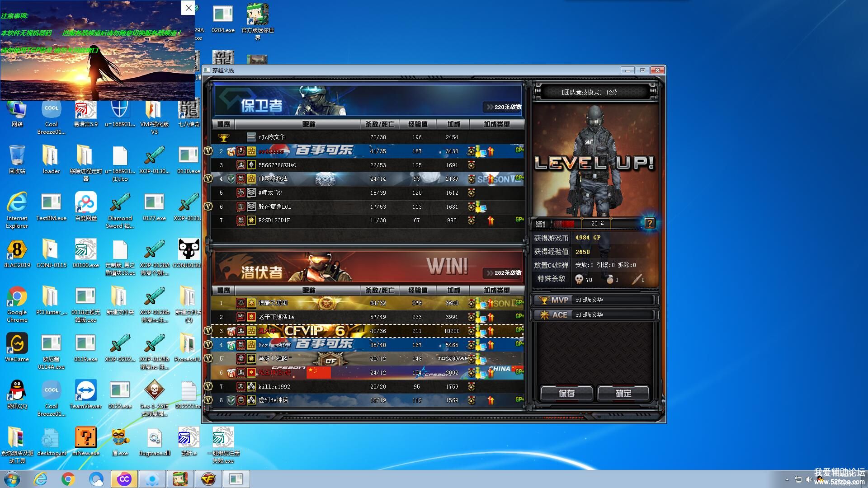
Task: Select player row rJc陈文华 in 保卫者 list
Action: [368, 137]
